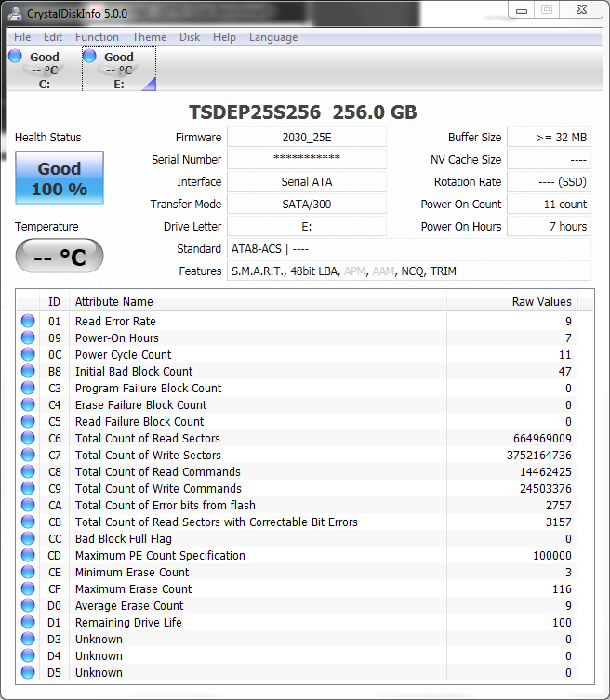Click the temperature display button

click(60, 257)
